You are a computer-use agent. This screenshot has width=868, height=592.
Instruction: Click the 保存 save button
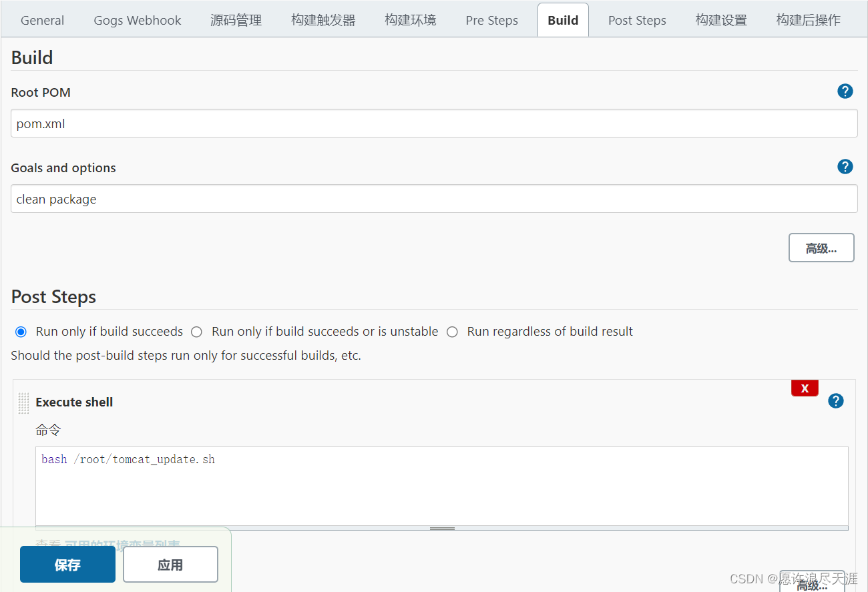pos(67,565)
